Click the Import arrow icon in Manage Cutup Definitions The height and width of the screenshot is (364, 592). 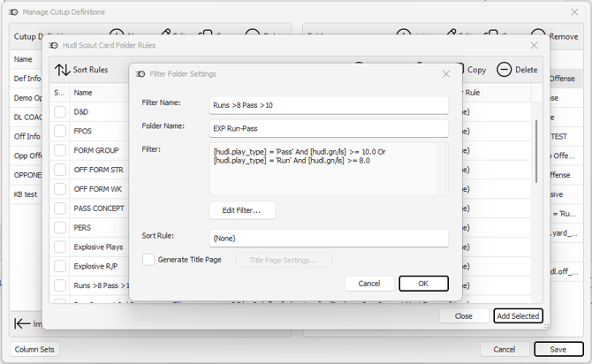point(22,323)
